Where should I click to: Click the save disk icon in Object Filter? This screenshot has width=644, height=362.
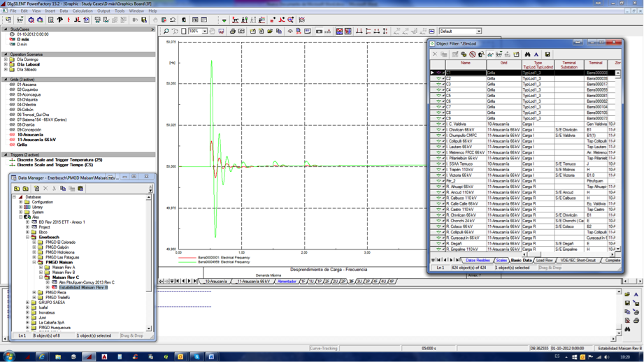(548, 55)
